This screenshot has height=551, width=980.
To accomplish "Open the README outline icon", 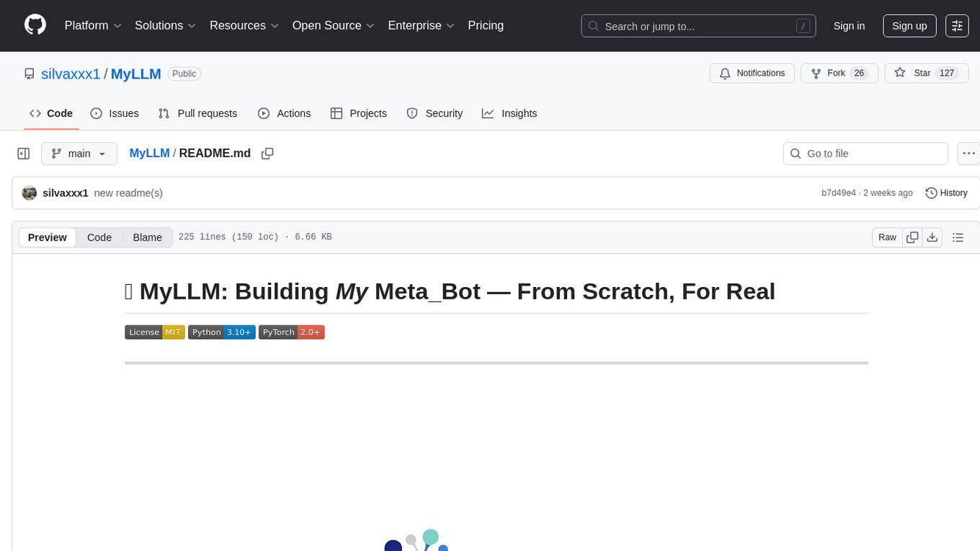I will (958, 237).
